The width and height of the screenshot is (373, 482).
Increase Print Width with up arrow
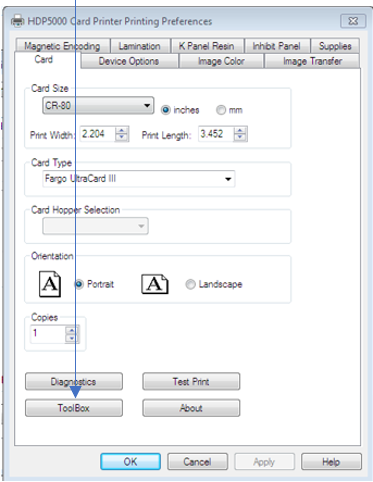coord(122,131)
